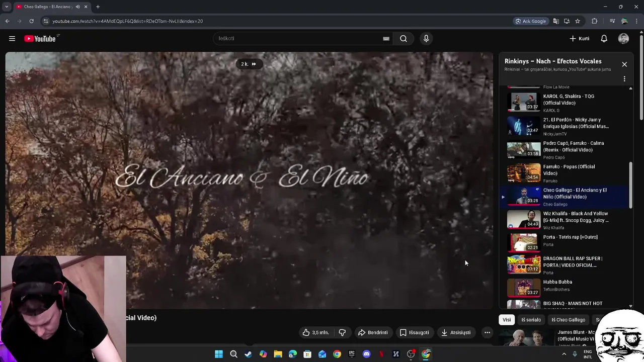The width and height of the screenshot is (644, 362).
Task: Play Pedro Capó, Farruko - Calma playlist item
Action: 563,149
